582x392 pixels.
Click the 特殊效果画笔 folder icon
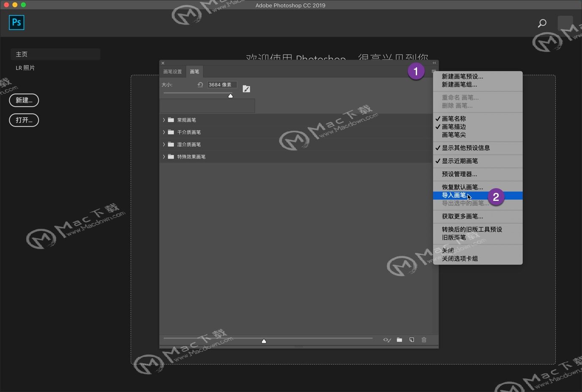[171, 157]
